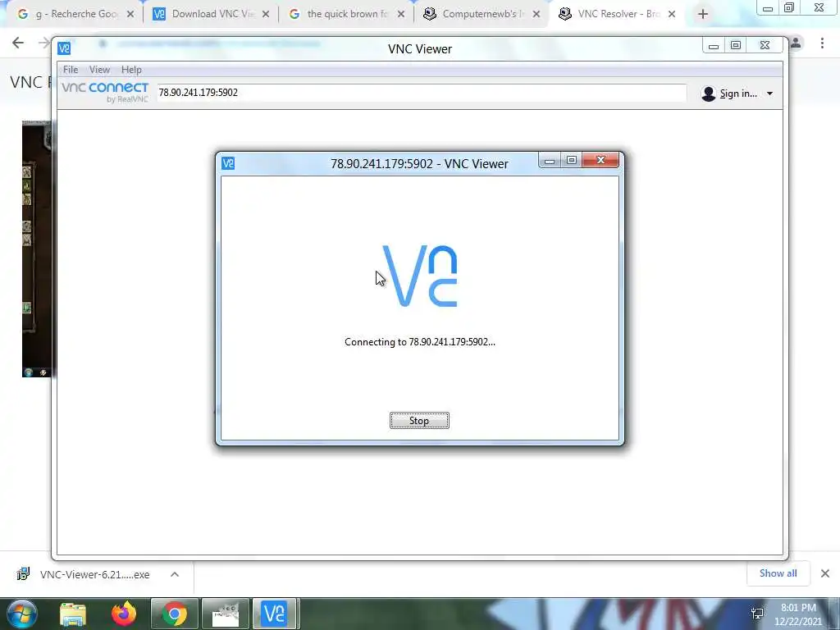Stop the VNC connection attempt

coord(419,421)
